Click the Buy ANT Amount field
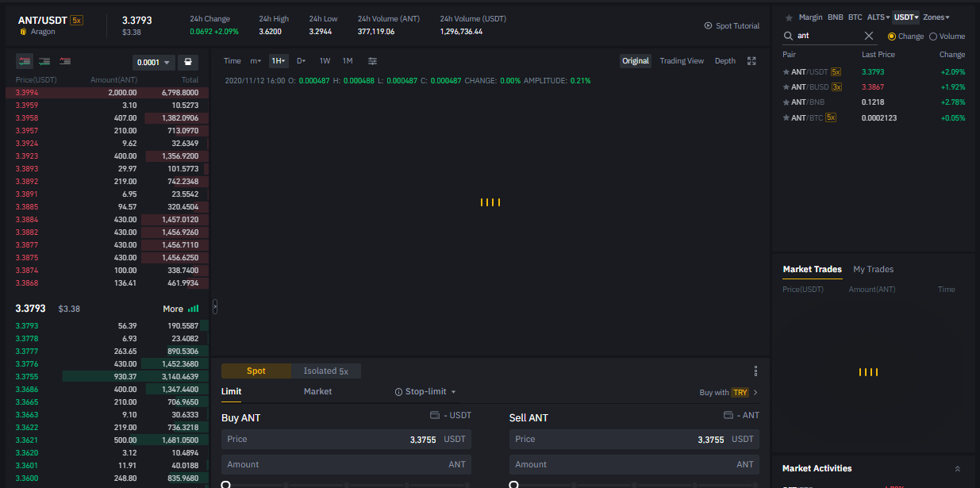This screenshot has width=980, height=488. pos(346,465)
